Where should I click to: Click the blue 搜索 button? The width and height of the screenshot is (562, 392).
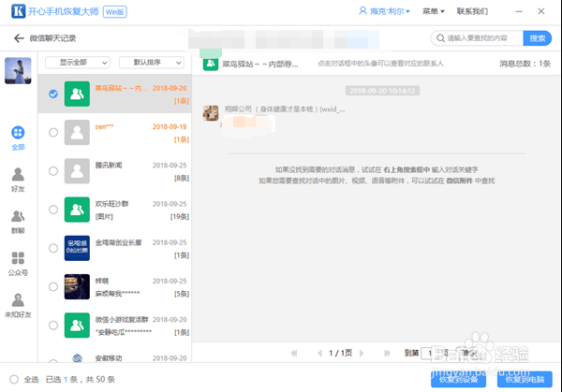coord(537,38)
